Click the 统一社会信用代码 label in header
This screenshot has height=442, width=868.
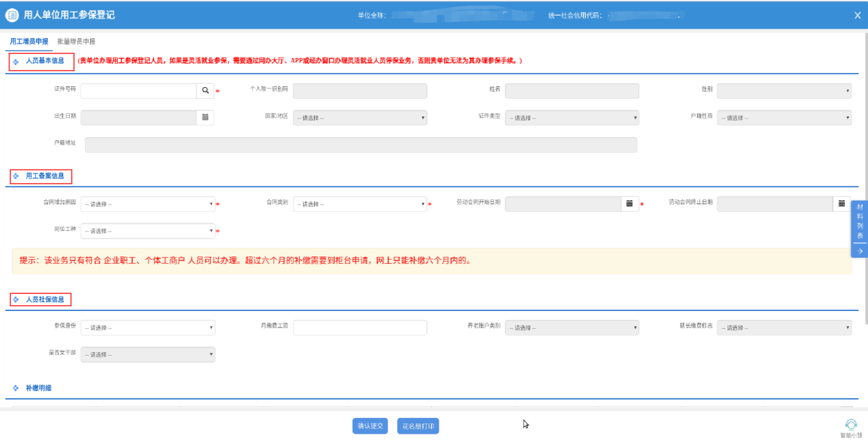click(576, 15)
